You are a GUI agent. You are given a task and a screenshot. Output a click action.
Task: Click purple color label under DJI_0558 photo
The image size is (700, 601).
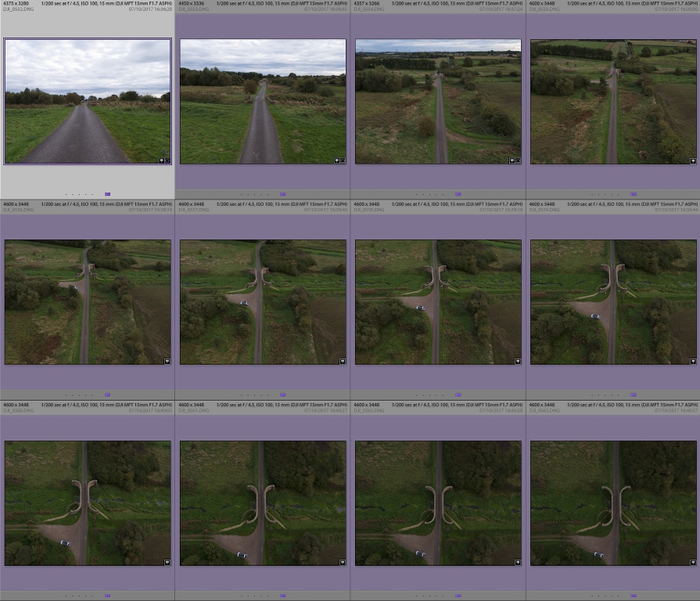coord(458,394)
